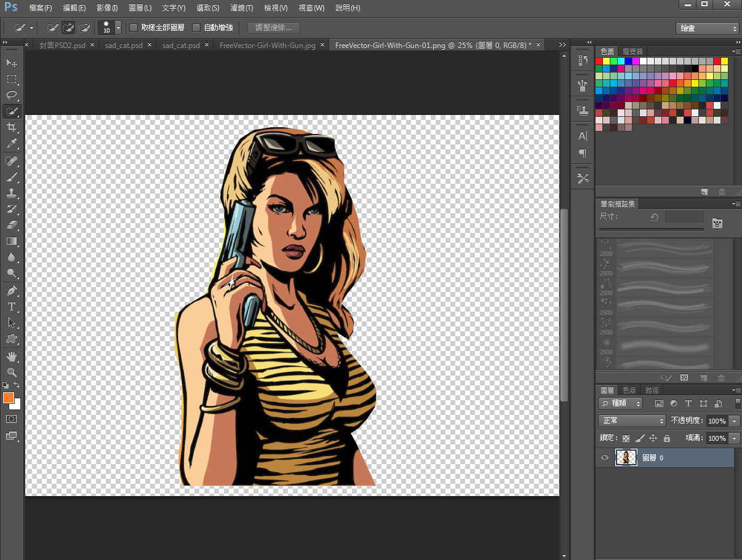Image resolution: width=742 pixels, height=560 pixels.
Task: Open the Character panel icon
Action: click(x=583, y=136)
